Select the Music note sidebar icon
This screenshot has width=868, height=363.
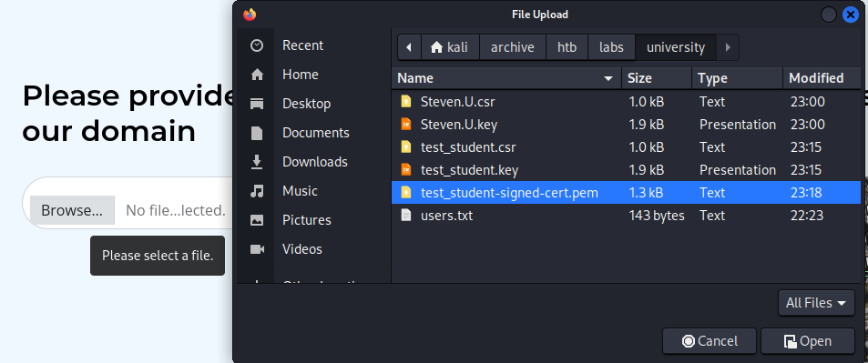(x=257, y=191)
